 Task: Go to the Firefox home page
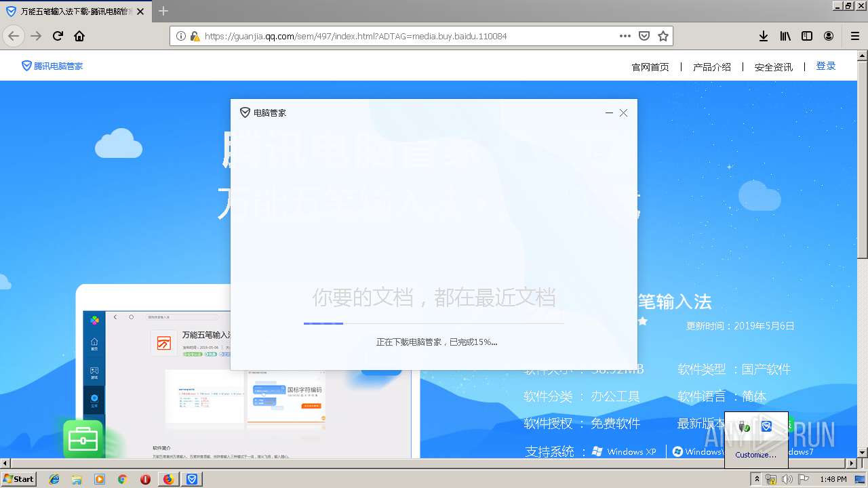point(79,36)
